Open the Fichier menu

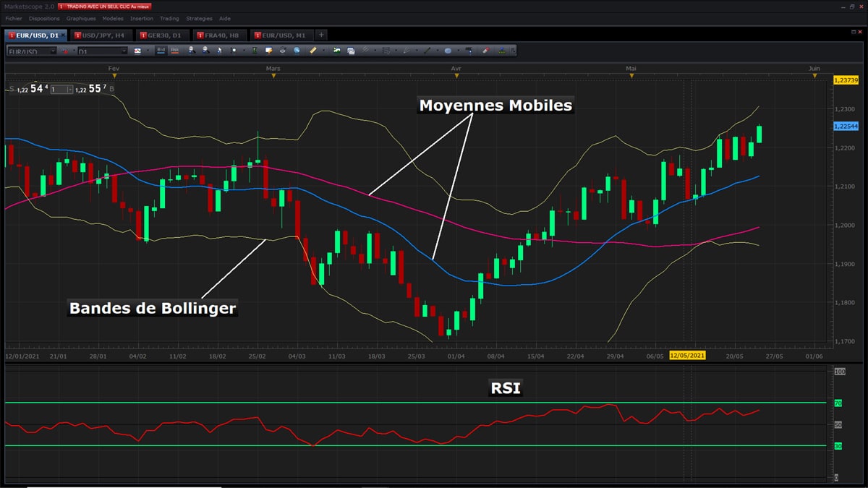[x=14, y=18]
